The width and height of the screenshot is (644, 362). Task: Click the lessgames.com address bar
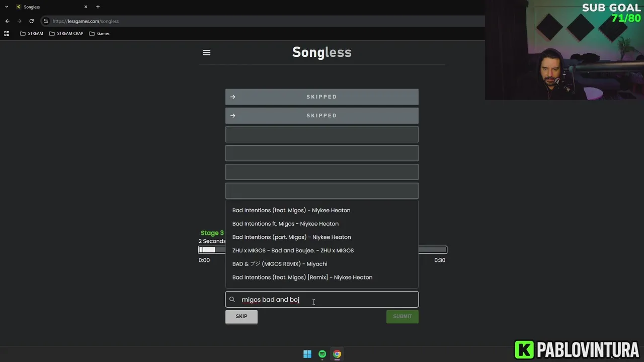[262, 21]
